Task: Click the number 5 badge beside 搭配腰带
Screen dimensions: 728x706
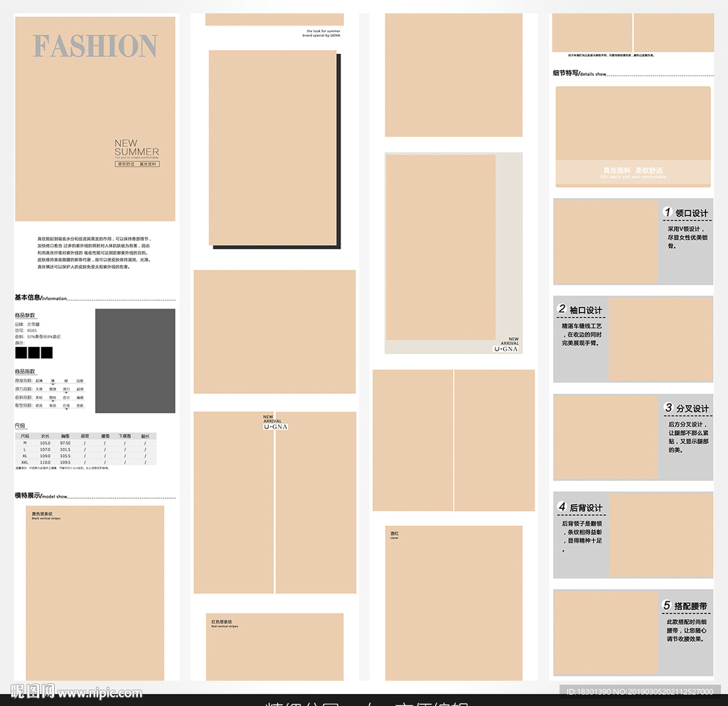Action: pyautogui.click(x=667, y=606)
